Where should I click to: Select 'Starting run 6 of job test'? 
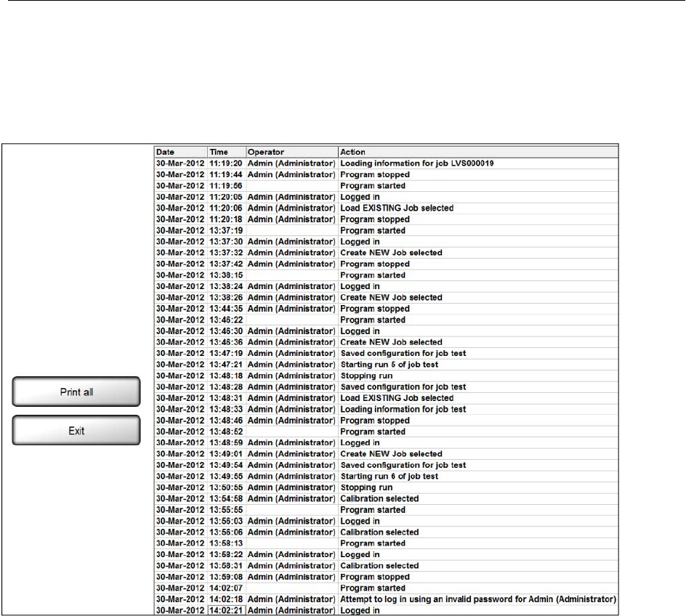point(389,476)
